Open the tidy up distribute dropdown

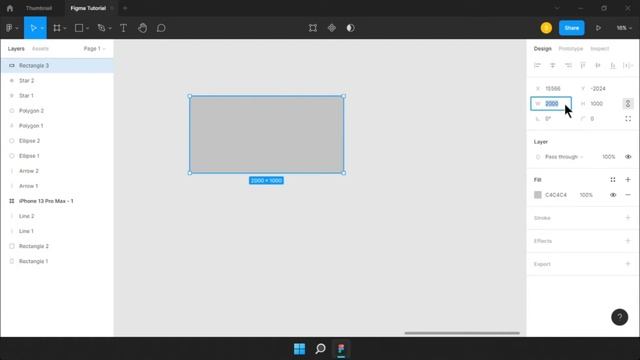628,65
